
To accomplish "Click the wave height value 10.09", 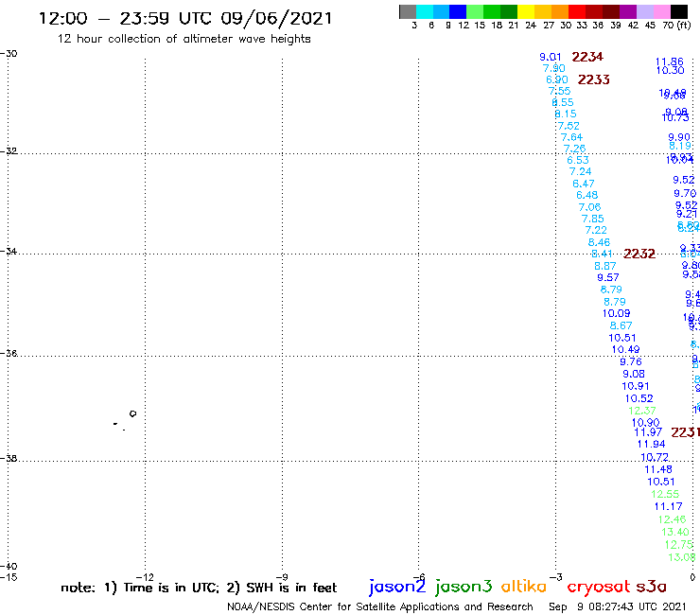I will click(x=617, y=313).
